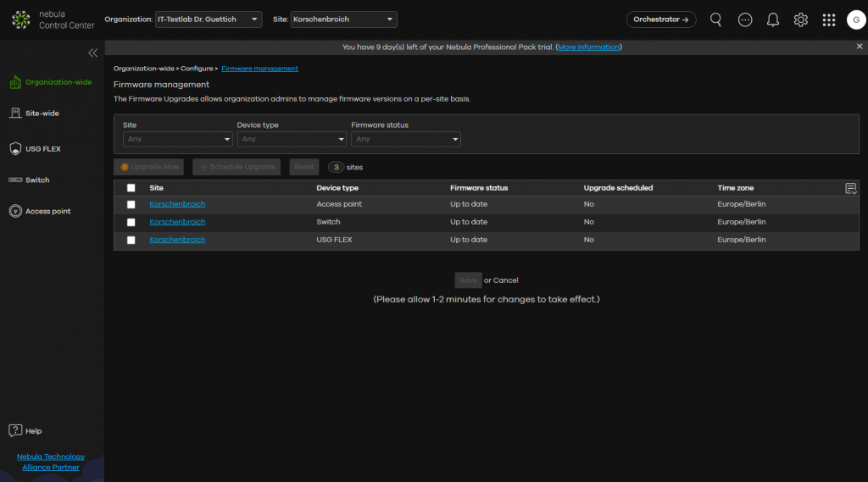The image size is (868, 482).
Task: Click the Orchestrator button
Action: pyautogui.click(x=661, y=19)
